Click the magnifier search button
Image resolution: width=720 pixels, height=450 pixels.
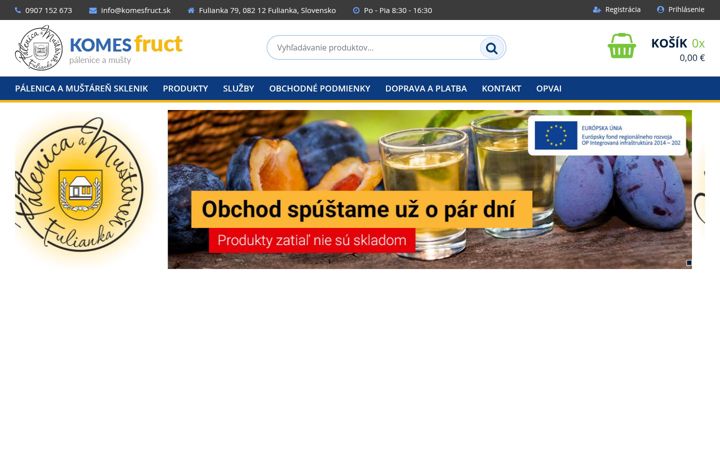coord(491,48)
